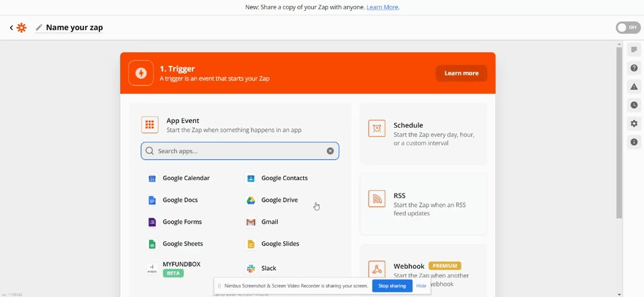Open the settings gear in right sidebar
The height and width of the screenshot is (297, 644).
(x=634, y=124)
